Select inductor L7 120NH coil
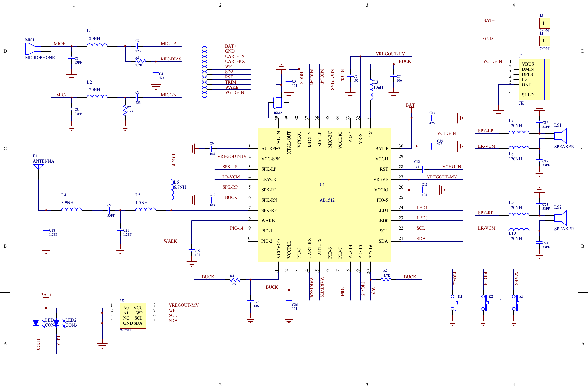 click(x=519, y=132)
